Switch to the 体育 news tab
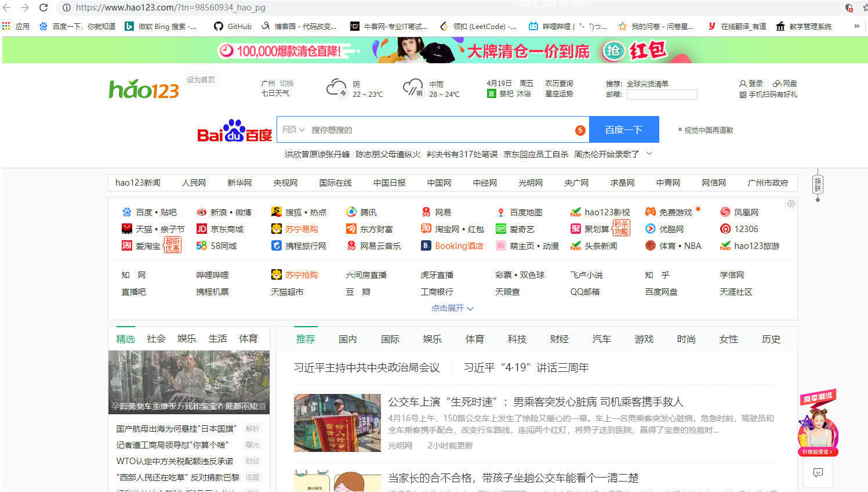The width and height of the screenshot is (868, 492). click(x=474, y=339)
